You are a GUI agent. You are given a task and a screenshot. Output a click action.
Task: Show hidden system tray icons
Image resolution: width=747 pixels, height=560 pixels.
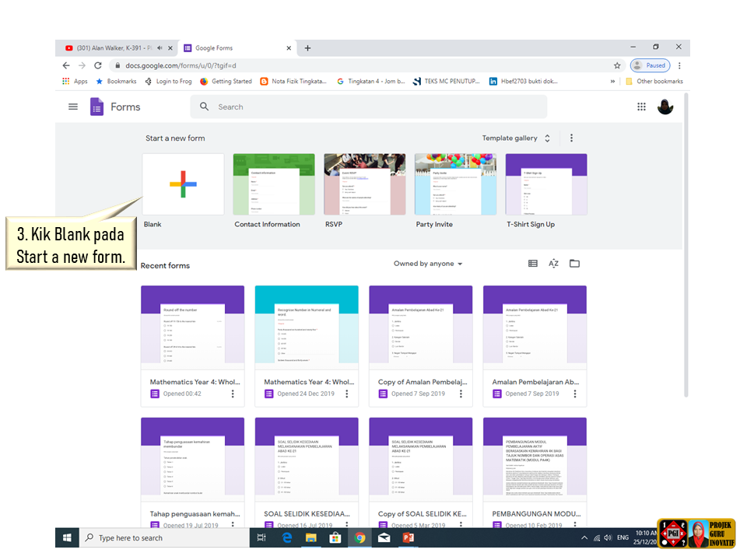coord(584,537)
